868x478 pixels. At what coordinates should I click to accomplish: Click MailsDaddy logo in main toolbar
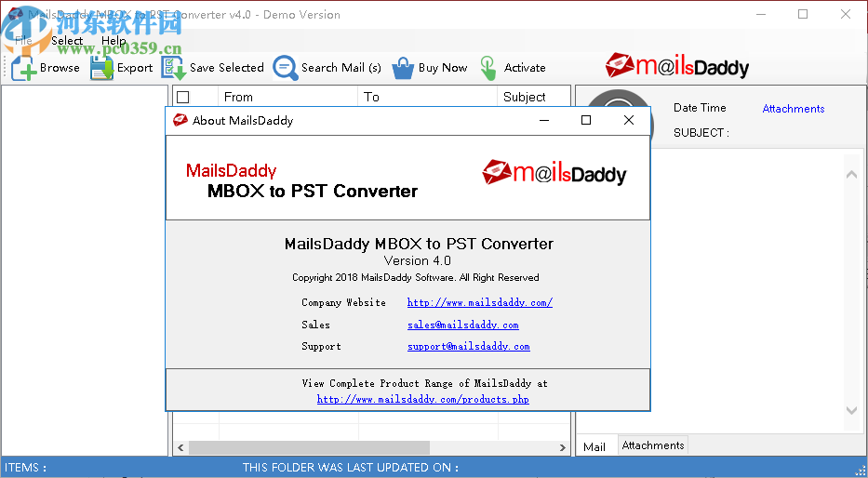click(677, 66)
